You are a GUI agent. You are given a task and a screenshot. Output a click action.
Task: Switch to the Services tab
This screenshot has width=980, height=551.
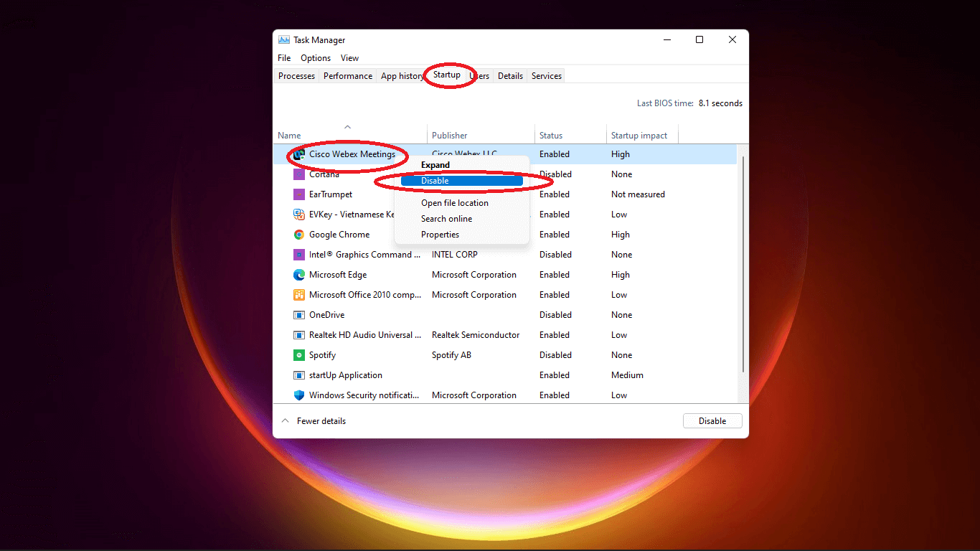[547, 76]
